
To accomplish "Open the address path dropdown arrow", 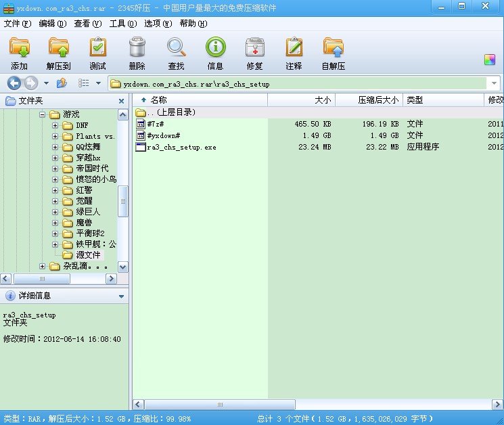I will pyautogui.click(x=494, y=84).
